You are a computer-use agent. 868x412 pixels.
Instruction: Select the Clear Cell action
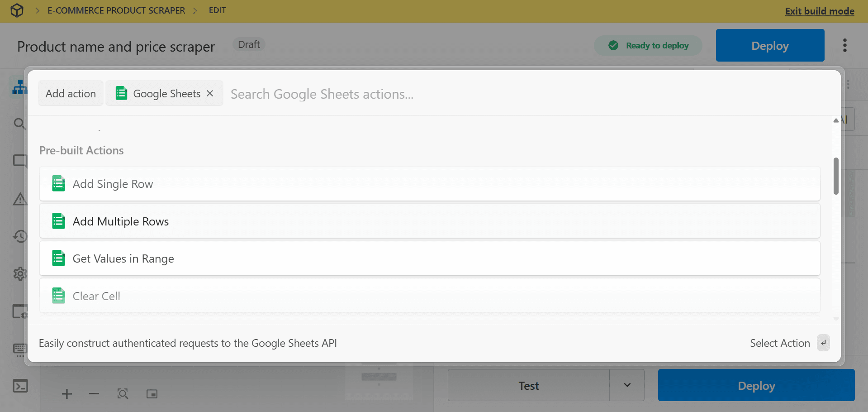click(x=430, y=296)
